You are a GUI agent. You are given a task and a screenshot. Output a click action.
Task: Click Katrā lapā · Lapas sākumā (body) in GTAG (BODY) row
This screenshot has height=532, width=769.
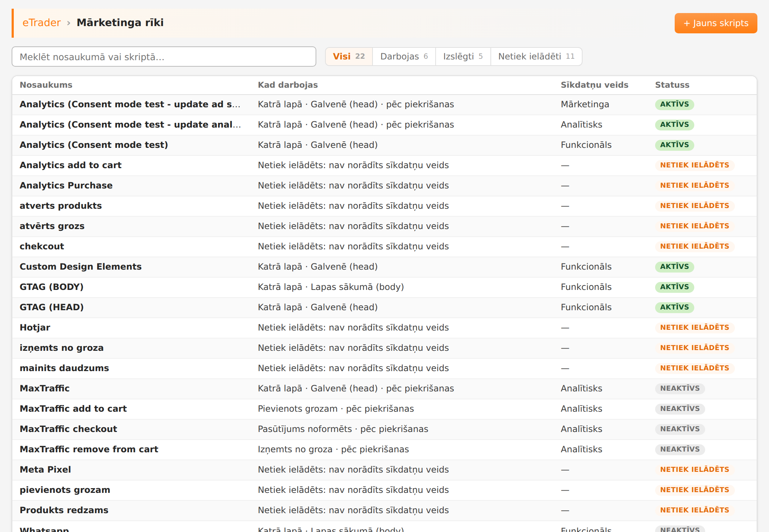[331, 287]
